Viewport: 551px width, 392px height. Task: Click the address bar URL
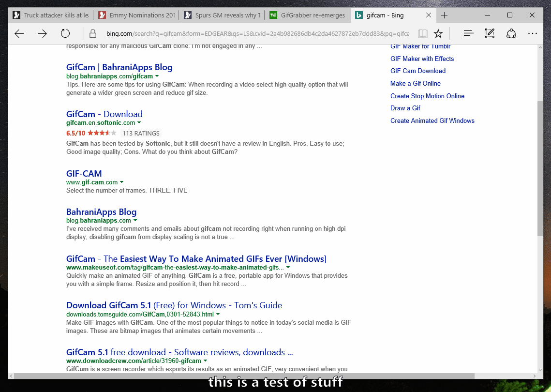[257, 34]
